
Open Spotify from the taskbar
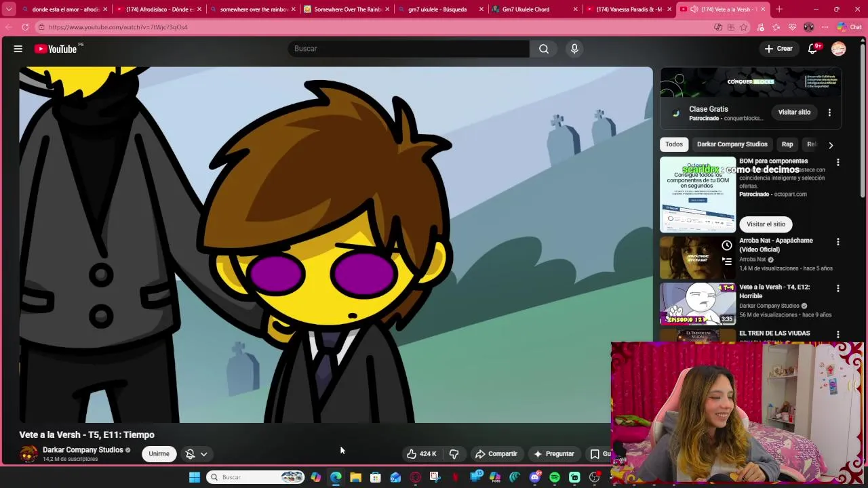click(x=555, y=477)
